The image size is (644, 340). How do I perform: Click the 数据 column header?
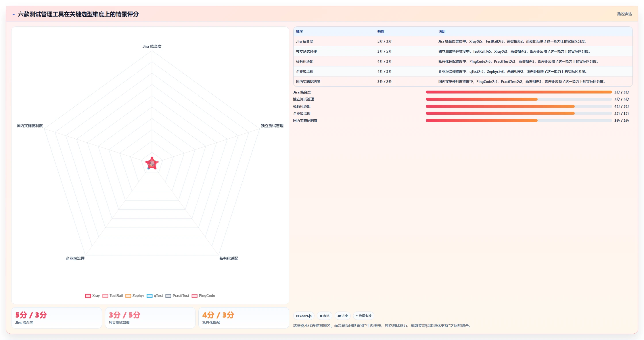pyautogui.click(x=381, y=32)
